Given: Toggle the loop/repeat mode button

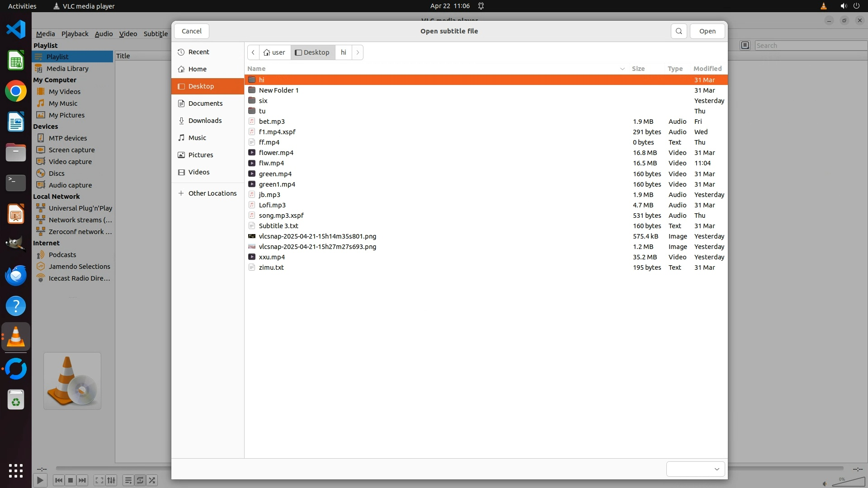Looking at the screenshot, I should [x=140, y=480].
